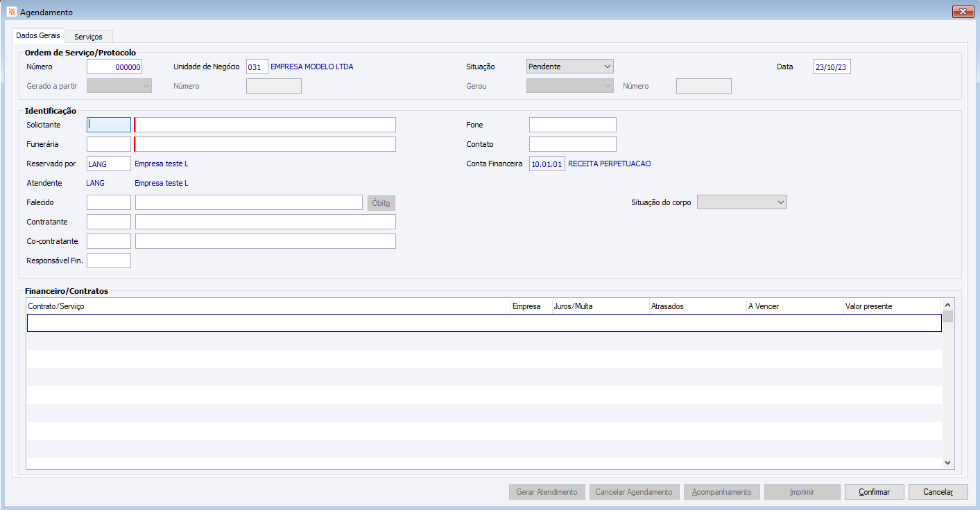980x510 pixels.
Task: Click the Atrasados column header
Action: click(x=698, y=306)
